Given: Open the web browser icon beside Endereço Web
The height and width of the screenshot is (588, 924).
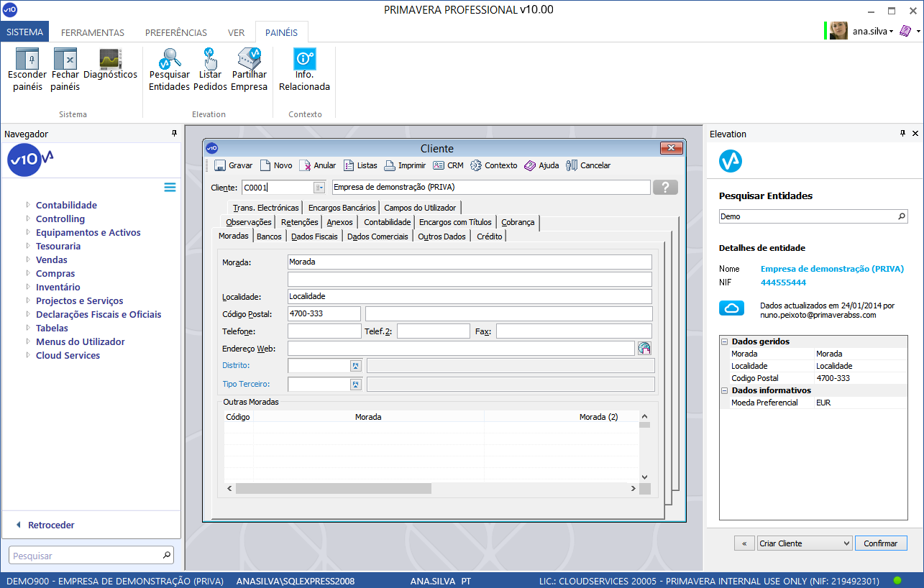Looking at the screenshot, I should pyautogui.click(x=644, y=349).
